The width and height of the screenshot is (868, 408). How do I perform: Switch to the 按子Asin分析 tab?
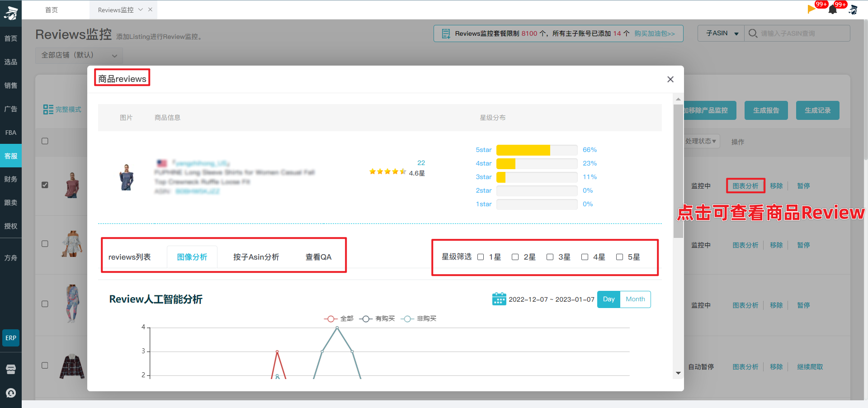[256, 257]
